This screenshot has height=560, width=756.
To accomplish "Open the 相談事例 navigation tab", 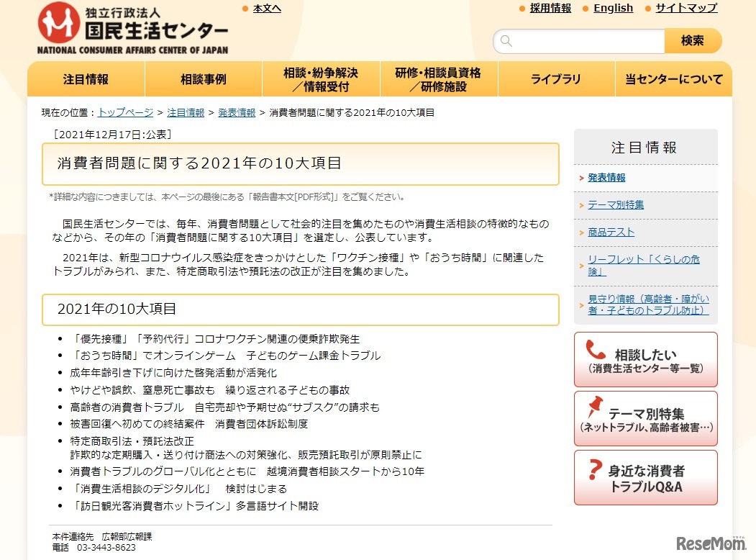I will point(204,79).
